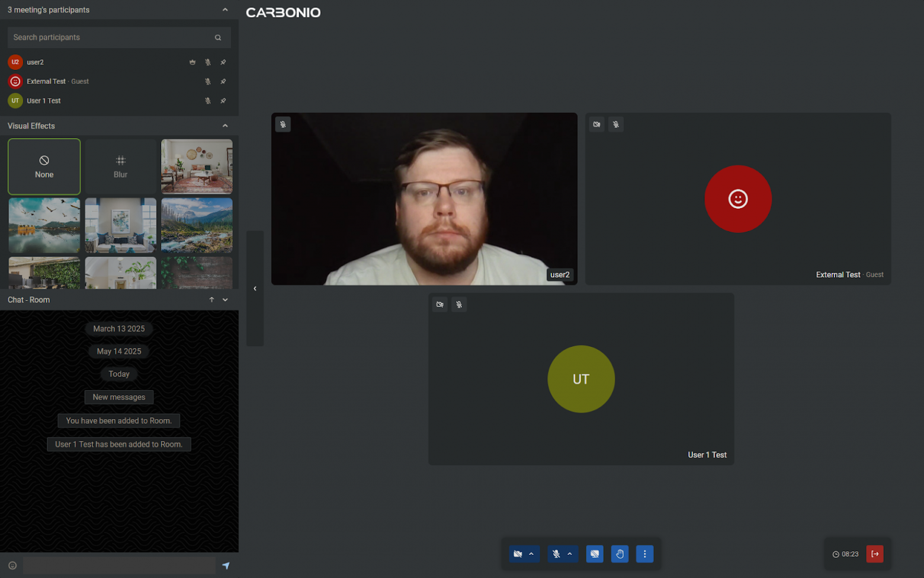
Task: Select the mountain landscape background thumbnail
Action: 197,225
